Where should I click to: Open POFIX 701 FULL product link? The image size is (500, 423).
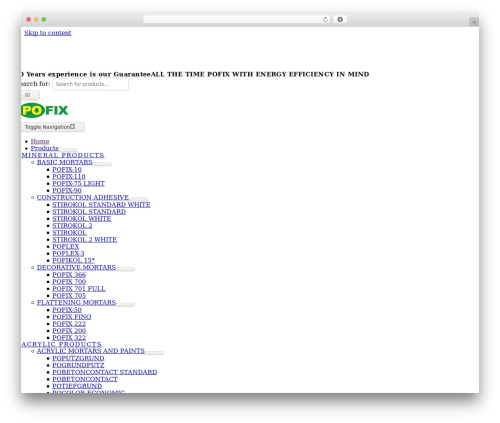click(x=79, y=289)
